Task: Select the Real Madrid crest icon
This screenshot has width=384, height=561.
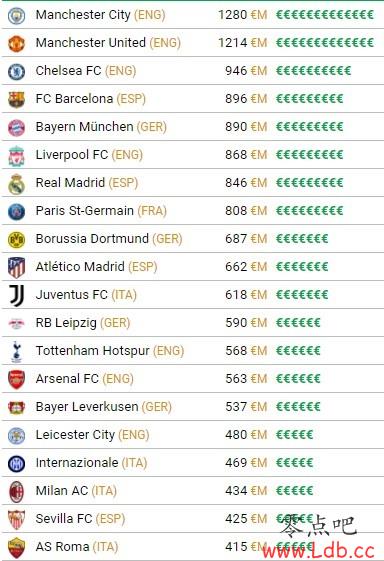Action: point(16,184)
